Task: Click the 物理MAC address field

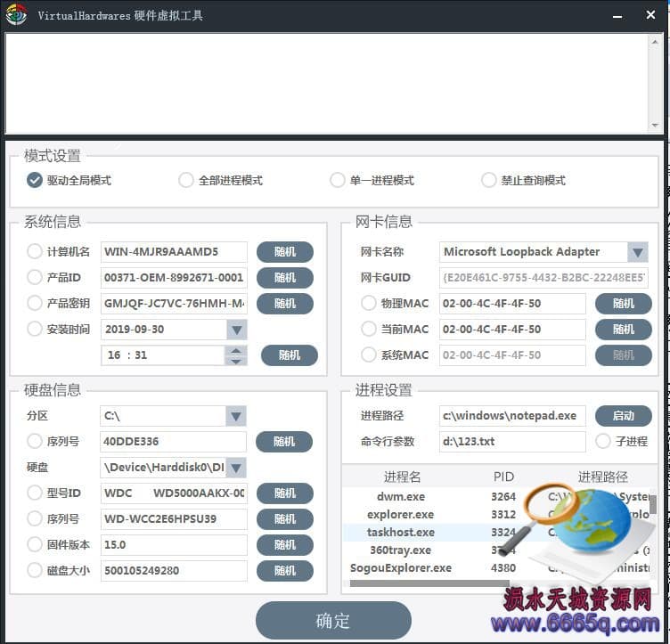Action: [x=512, y=304]
